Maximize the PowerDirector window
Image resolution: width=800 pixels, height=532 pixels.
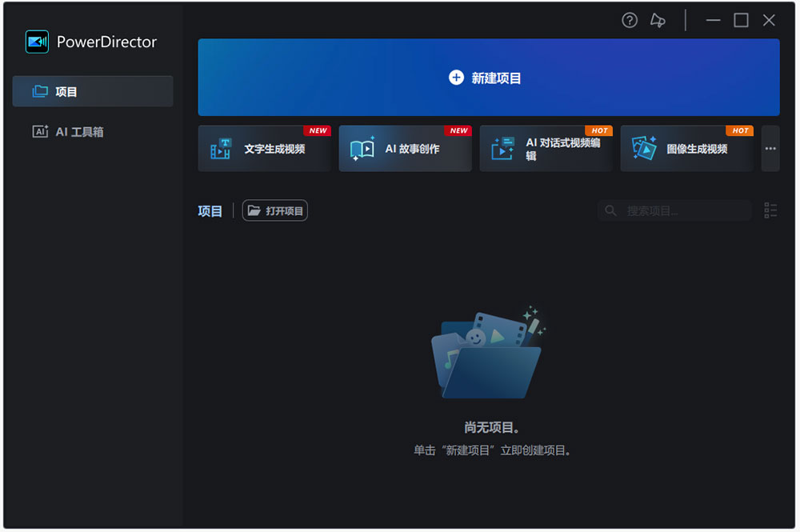(x=741, y=21)
